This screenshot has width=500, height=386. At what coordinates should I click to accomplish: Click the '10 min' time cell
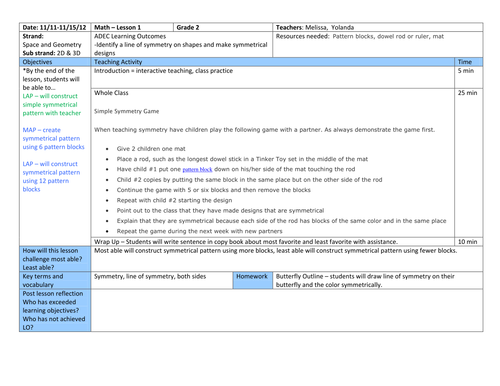tap(469, 242)
